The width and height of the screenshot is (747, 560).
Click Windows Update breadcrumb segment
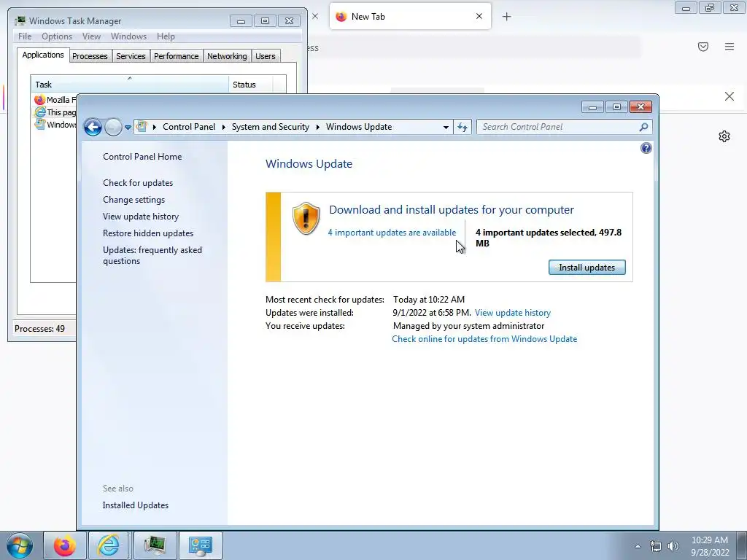359,127
